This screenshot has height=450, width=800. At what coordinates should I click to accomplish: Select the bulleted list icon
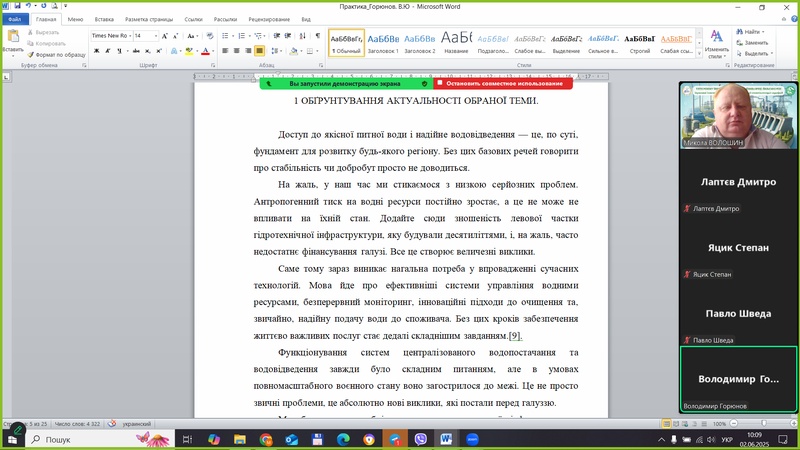(x=225, y=35)
